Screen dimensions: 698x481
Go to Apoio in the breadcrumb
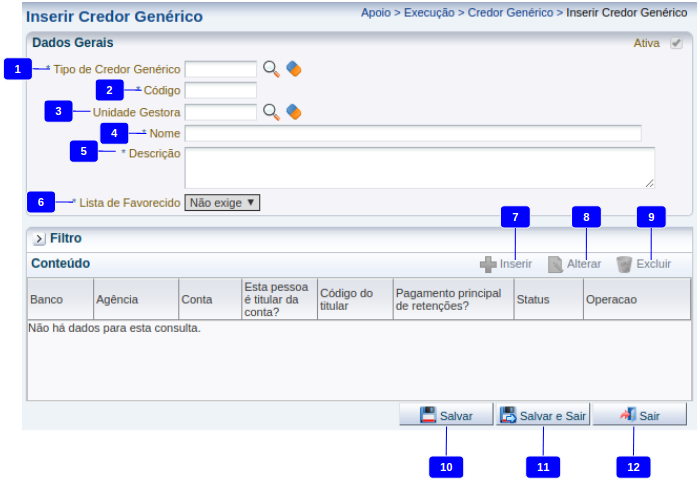[x=377, y=13]
